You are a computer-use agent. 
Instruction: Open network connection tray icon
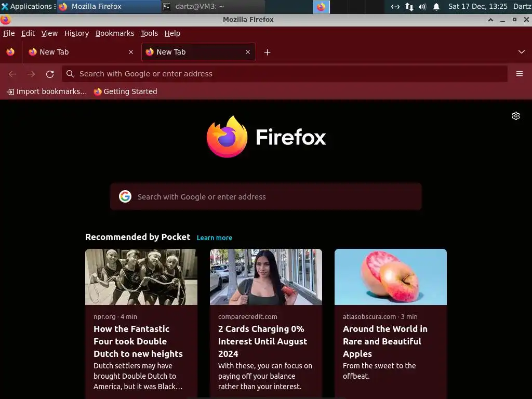(x=395, y=6)
